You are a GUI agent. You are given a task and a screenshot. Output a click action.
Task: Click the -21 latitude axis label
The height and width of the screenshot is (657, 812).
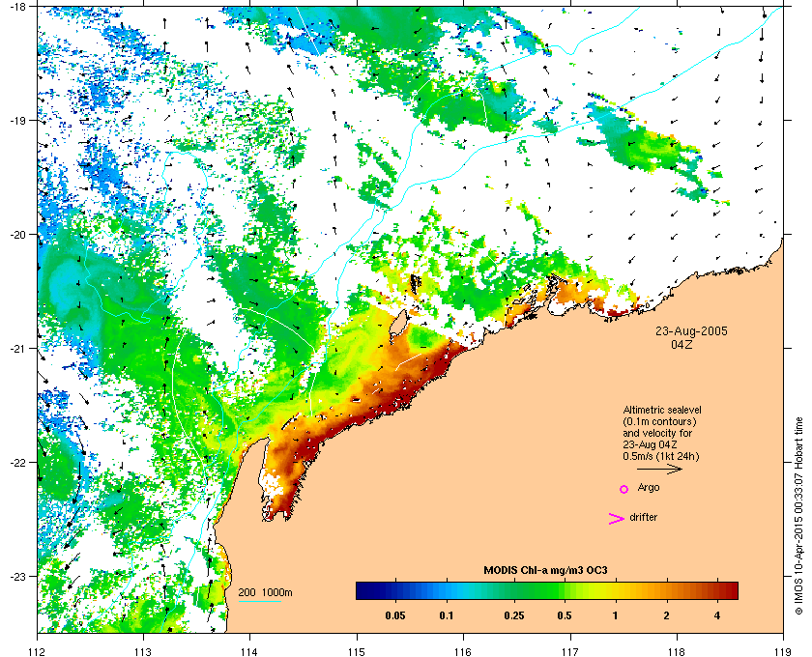coord(17,349)
